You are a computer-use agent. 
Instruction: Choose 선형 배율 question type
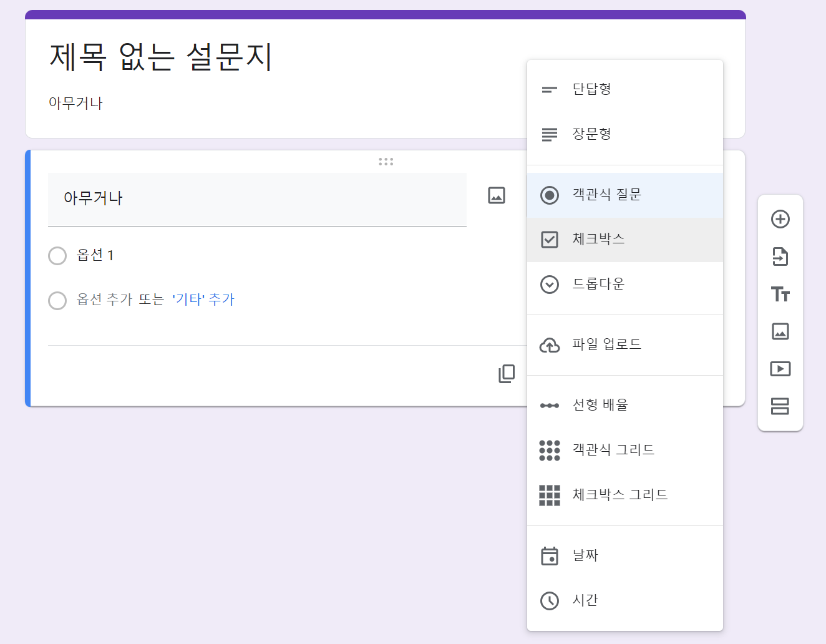[625, 406]
